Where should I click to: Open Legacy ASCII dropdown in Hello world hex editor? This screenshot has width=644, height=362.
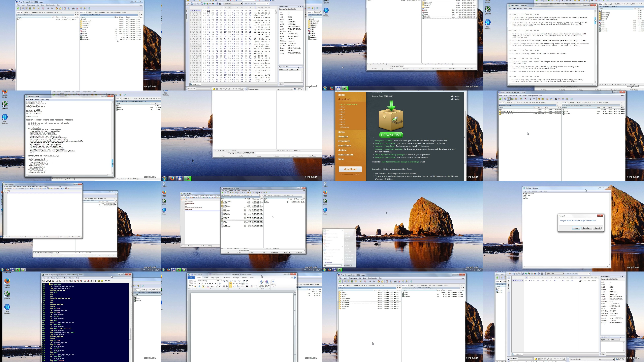[x=555, y=274]
